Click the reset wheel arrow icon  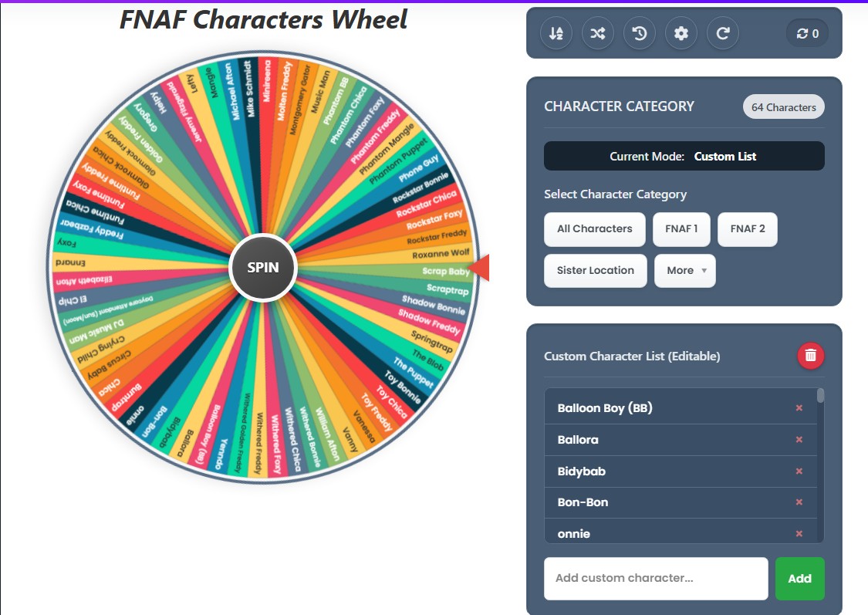(723, 33)
